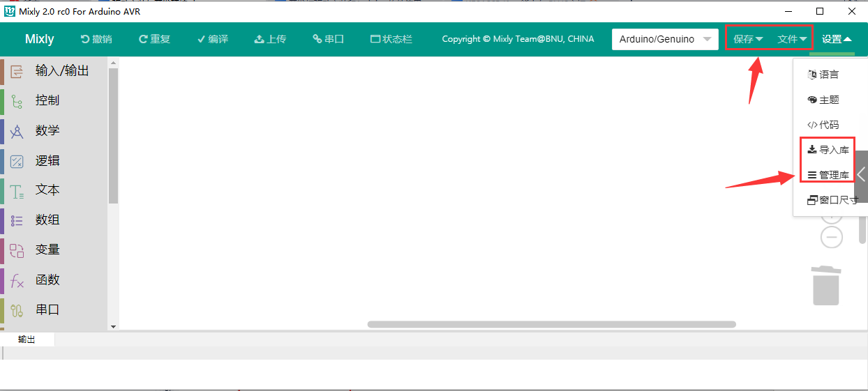868x391 pixels.
Task: Open the 文本 category
Action: point(54,190)
